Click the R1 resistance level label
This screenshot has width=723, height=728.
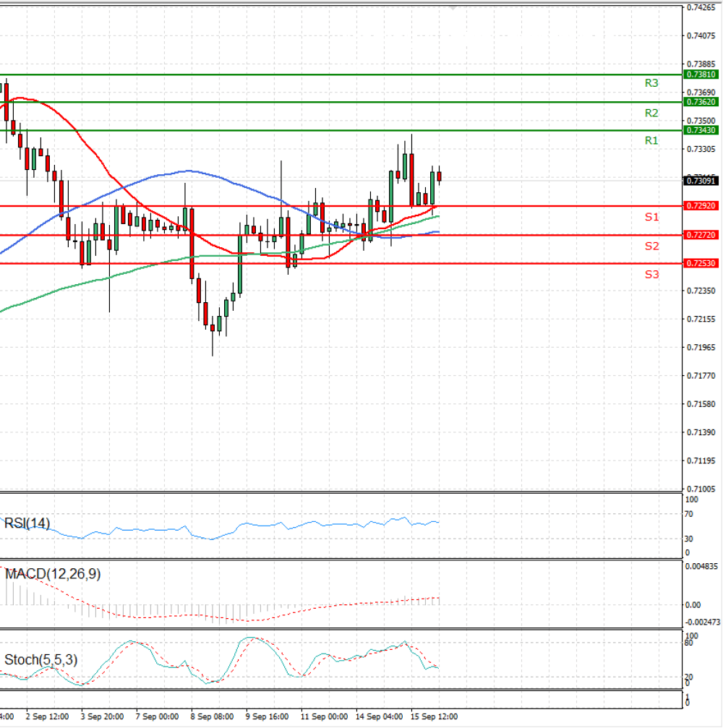click(x=651, y=140)
